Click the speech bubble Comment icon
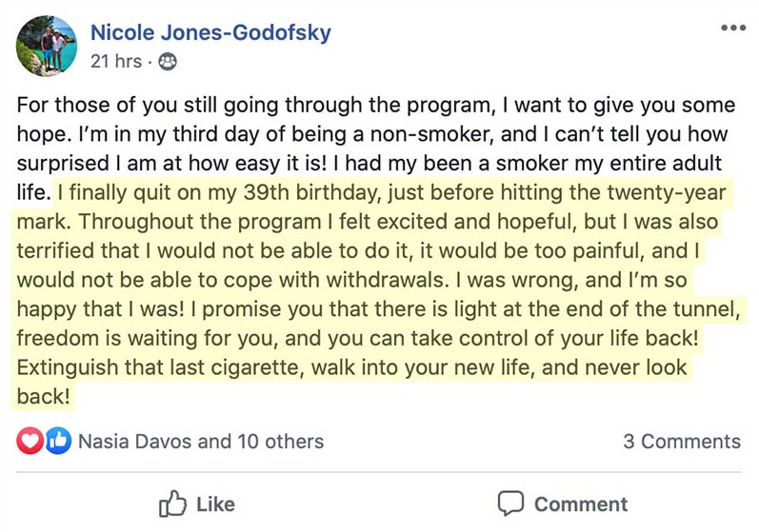759x532 pixels. [x=511, y=502]
